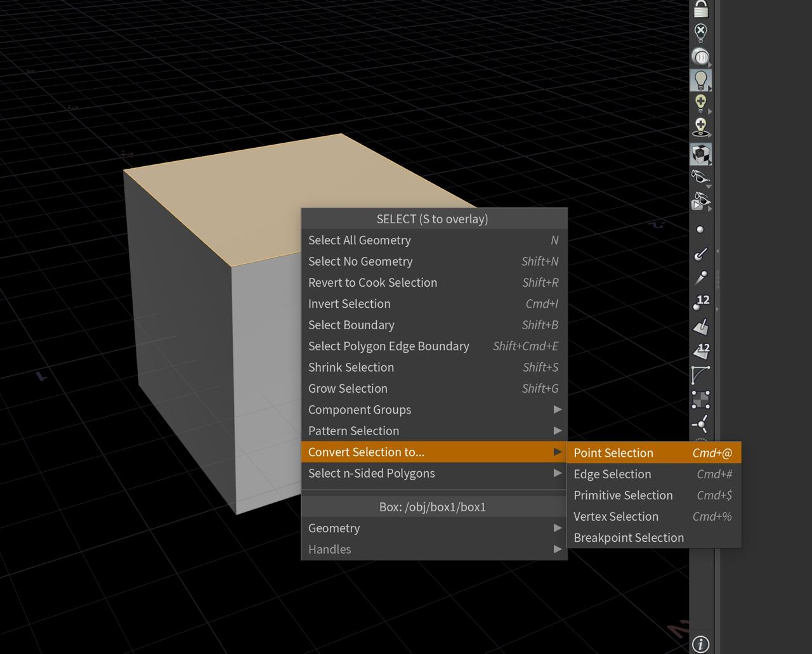Viewport: 812px width, 654px height.
Task: Disable lighting with the crossed-out bulb icon
Action: click(700, 32)
